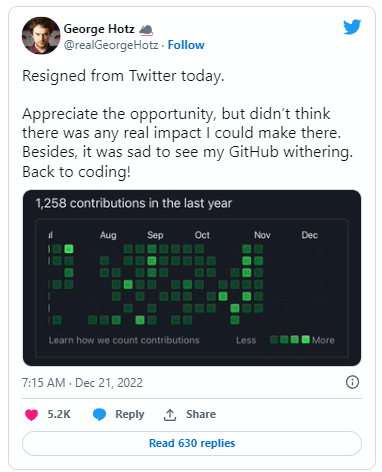Open the George Hotz display name
Screen dimensions: 382x472
99,29
